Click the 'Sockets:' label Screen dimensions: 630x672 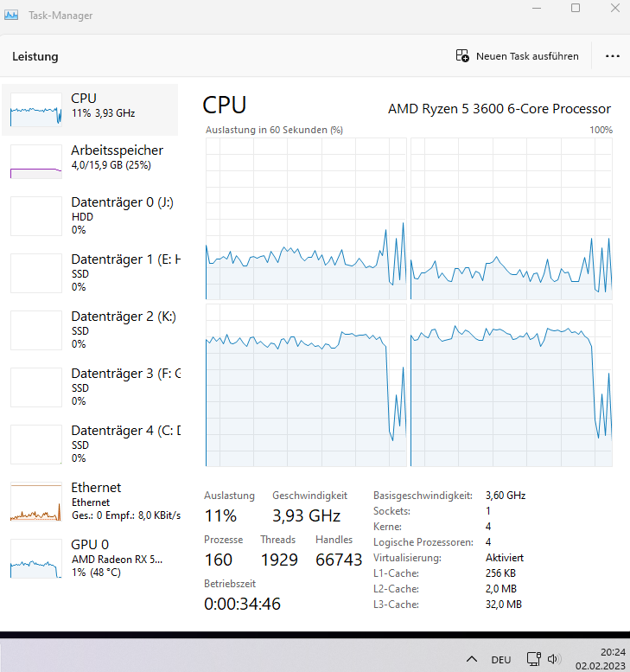[391, 511]
